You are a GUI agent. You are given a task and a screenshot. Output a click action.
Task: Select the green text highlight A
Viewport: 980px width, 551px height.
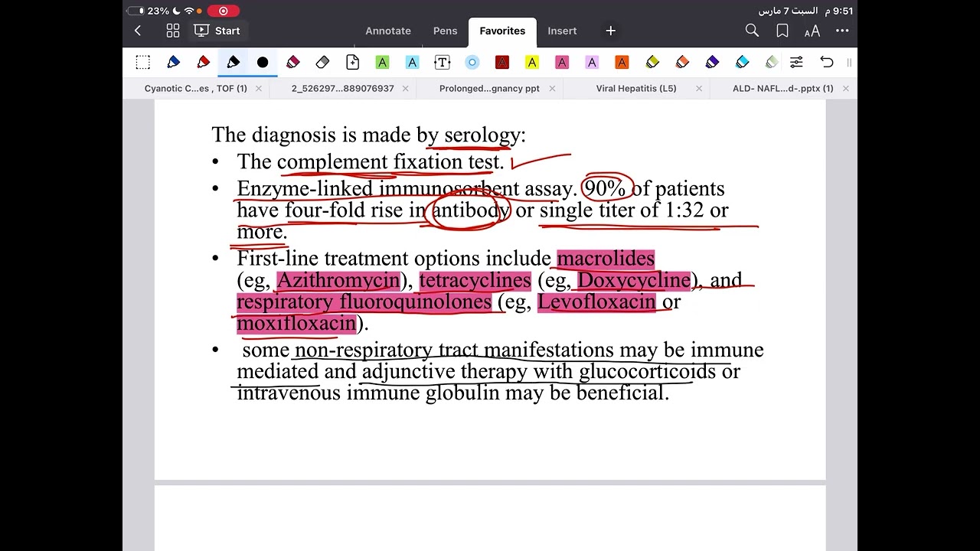pos(382,62)
